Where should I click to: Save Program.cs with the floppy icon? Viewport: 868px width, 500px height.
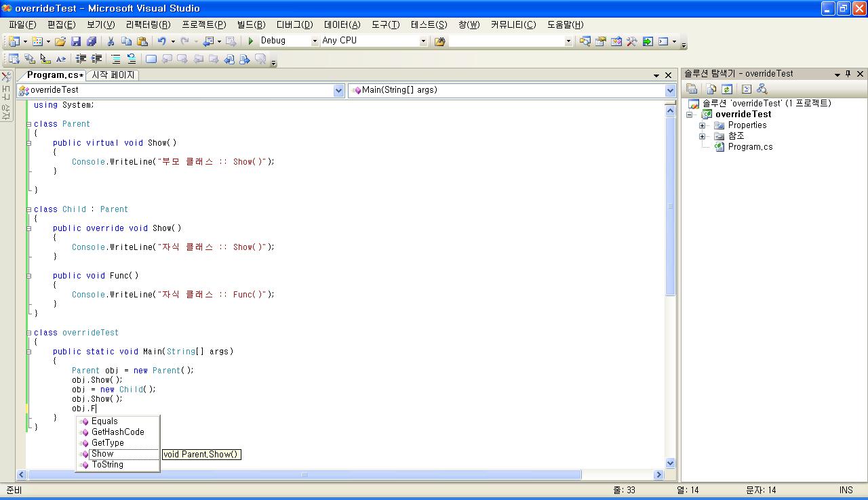click(x=76, y=41)
